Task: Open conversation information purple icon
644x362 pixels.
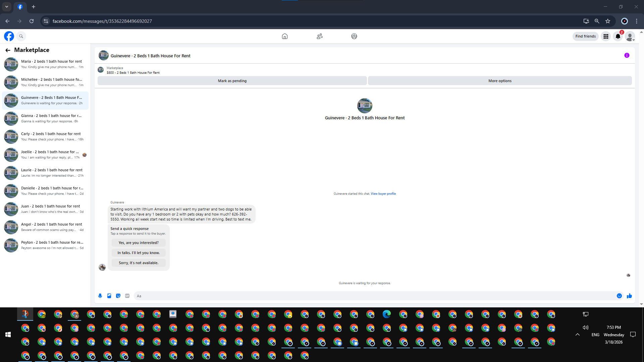Action: click(x=627, y=55)
